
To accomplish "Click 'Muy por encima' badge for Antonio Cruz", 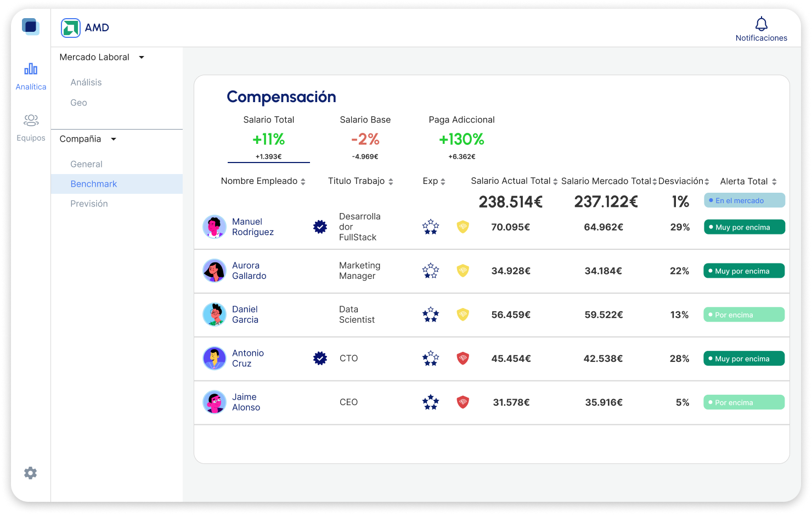I will [744, 359].
